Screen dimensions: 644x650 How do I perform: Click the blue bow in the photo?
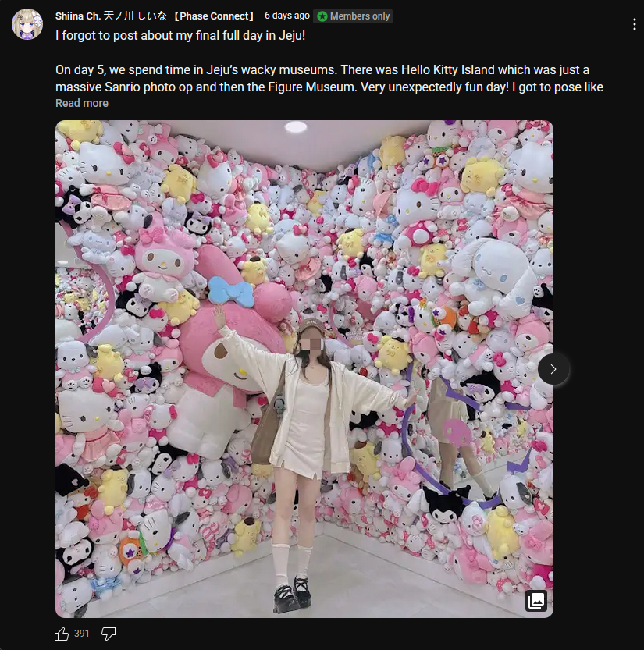coord(230,291)
